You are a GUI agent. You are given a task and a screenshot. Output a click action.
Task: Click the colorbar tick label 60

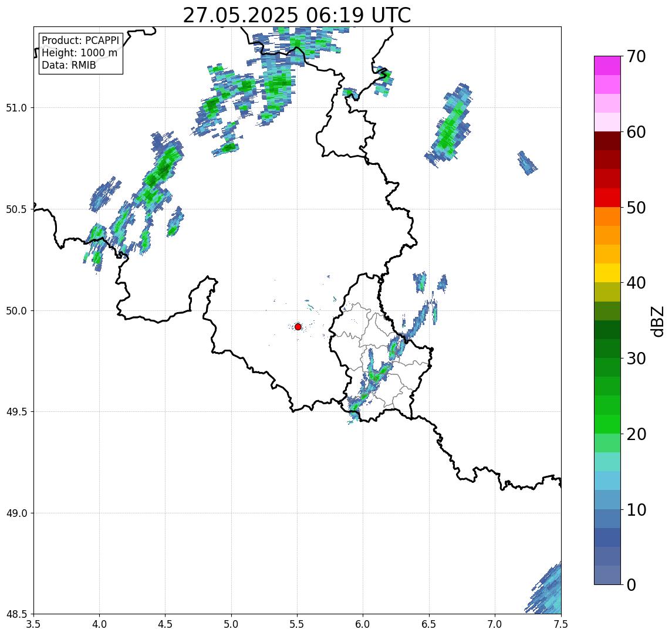[636, 133]
